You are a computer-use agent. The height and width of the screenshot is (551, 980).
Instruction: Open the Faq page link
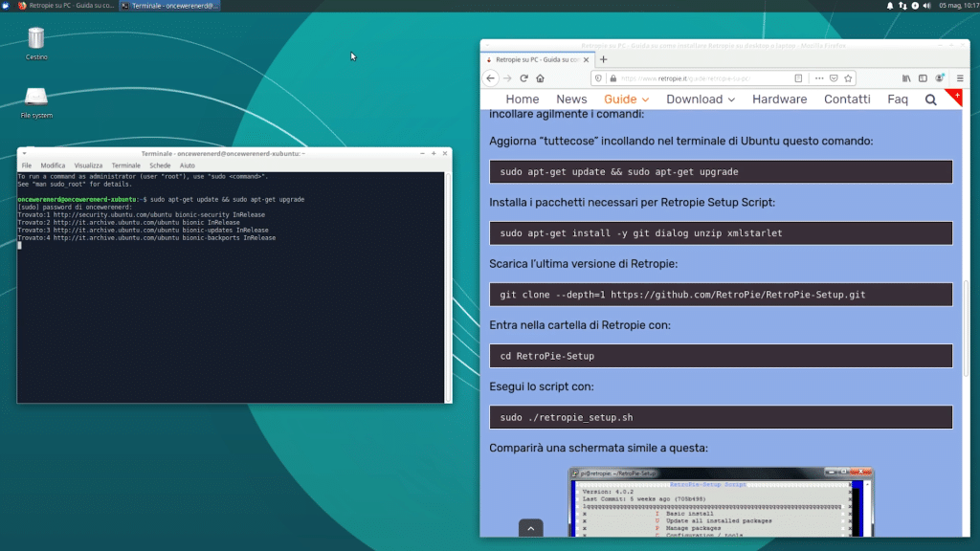click(898, 99)
